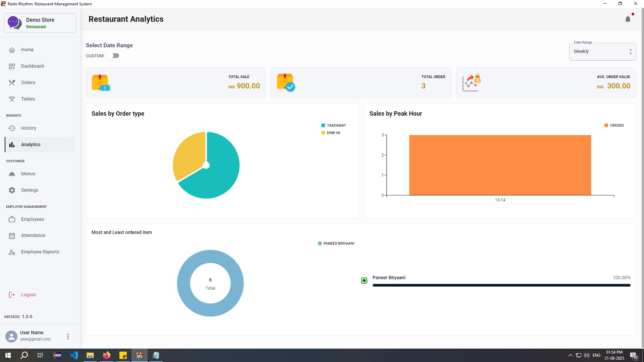Screen dimensions: 644x362
Task: Open the Employees menu item
Action: pyautogui.click(x=33, y=219)
